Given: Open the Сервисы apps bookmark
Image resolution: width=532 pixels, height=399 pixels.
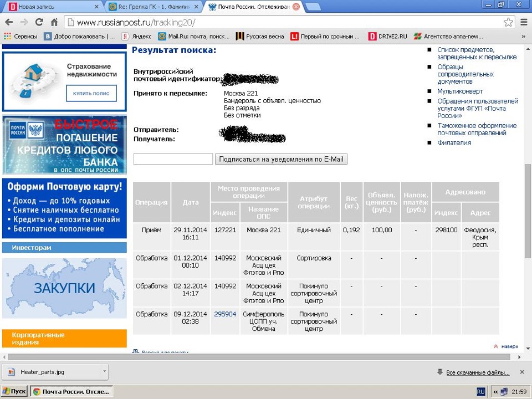Looking at the screenshot, I should 21,37.
